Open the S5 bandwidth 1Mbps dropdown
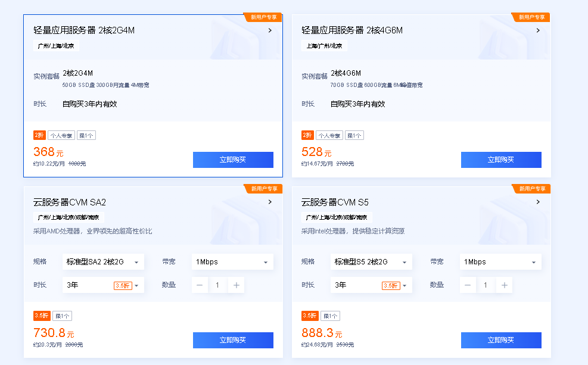 [500, 262]
